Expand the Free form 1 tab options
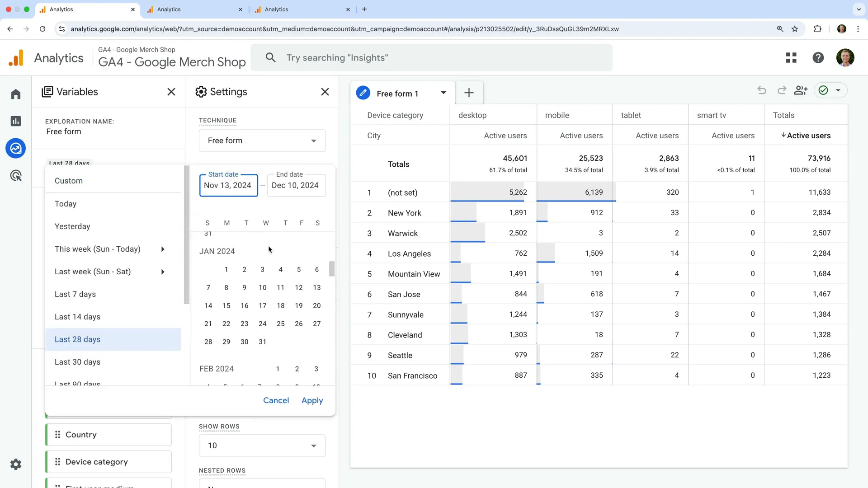 point(443,93)
